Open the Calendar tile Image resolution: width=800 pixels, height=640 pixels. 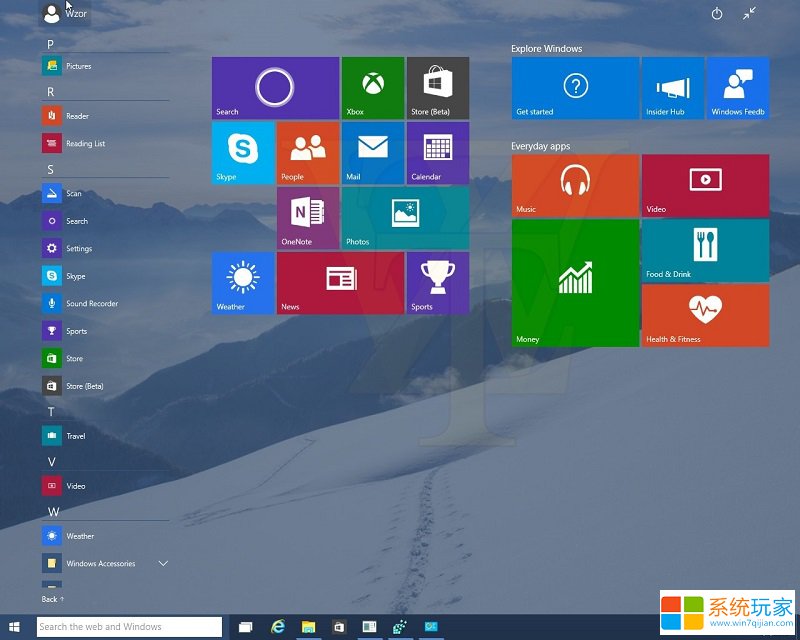click(438, 153)
